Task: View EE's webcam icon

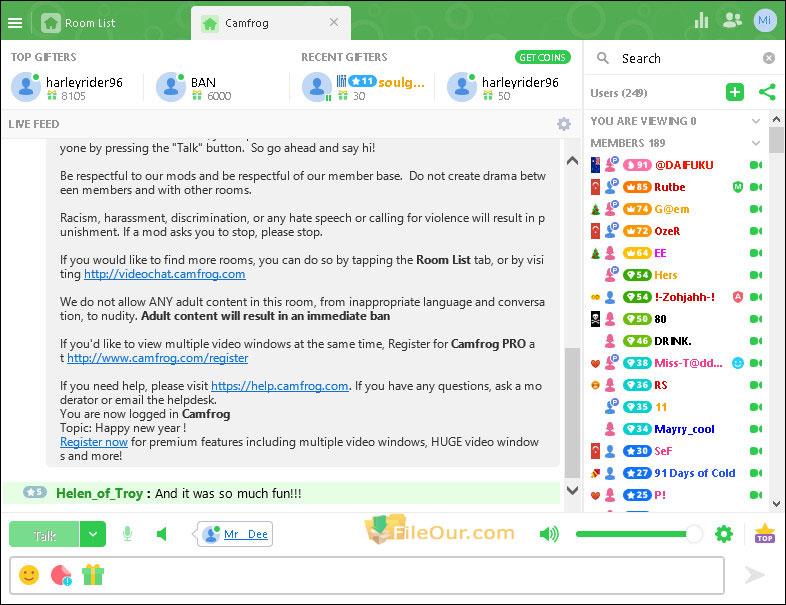Action: (x=756, y=253)
